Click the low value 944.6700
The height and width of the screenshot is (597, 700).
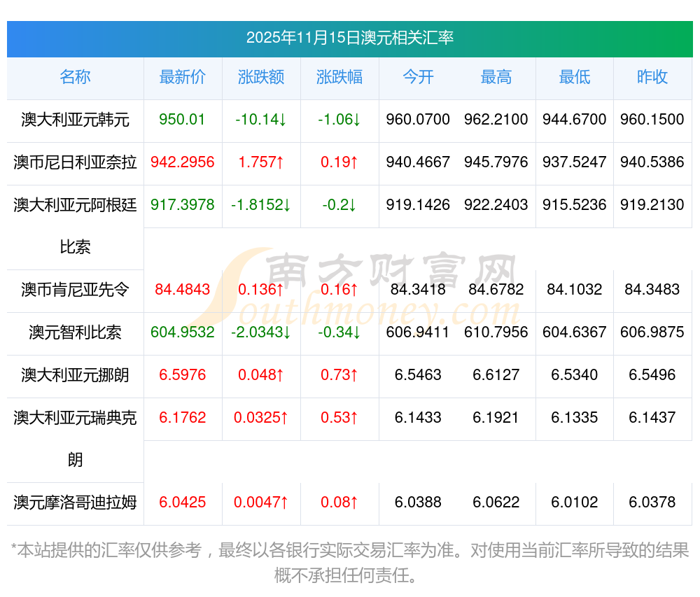point(575,120)
